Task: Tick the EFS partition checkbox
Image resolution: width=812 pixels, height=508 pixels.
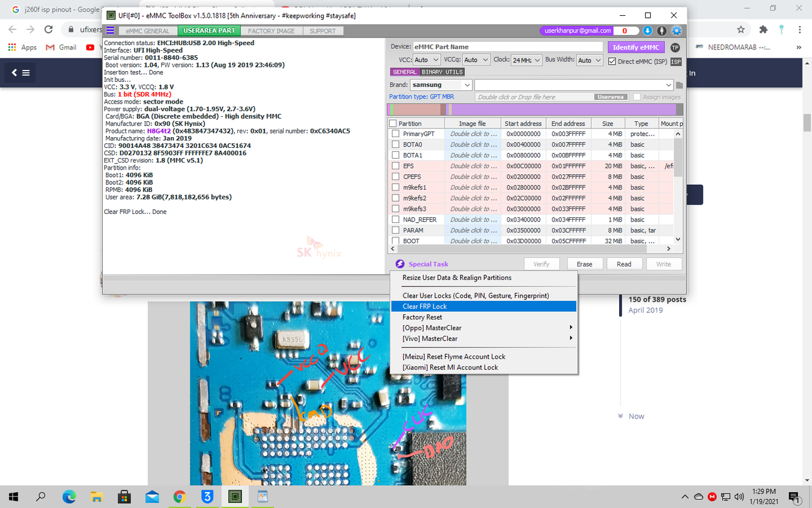Action: click(x=396, y=166)
